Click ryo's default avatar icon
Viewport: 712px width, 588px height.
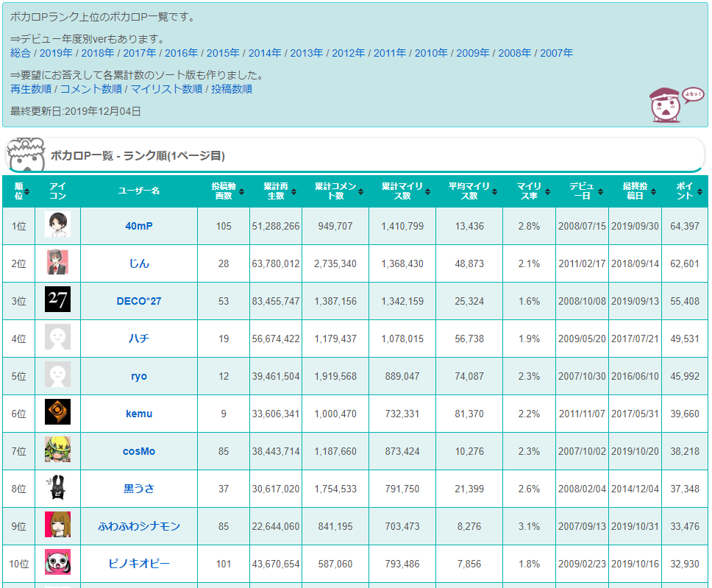coord(57,375)
